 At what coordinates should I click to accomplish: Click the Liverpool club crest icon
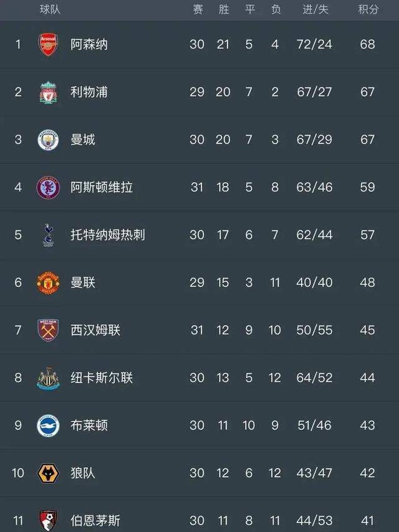48,92
